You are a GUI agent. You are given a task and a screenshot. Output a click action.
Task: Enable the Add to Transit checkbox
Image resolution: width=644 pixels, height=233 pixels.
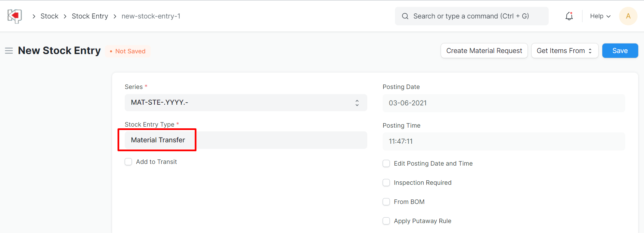pos(128,162)
